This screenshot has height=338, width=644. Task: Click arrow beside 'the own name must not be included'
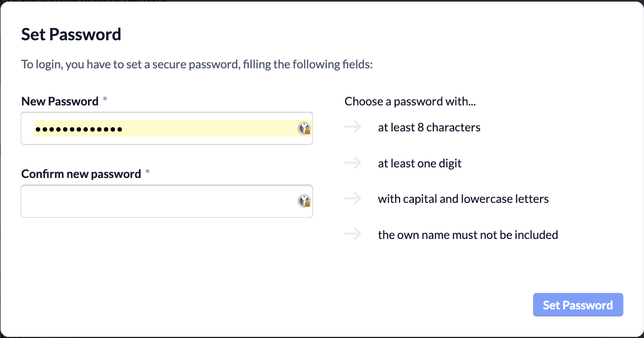(x=353, y=234)
